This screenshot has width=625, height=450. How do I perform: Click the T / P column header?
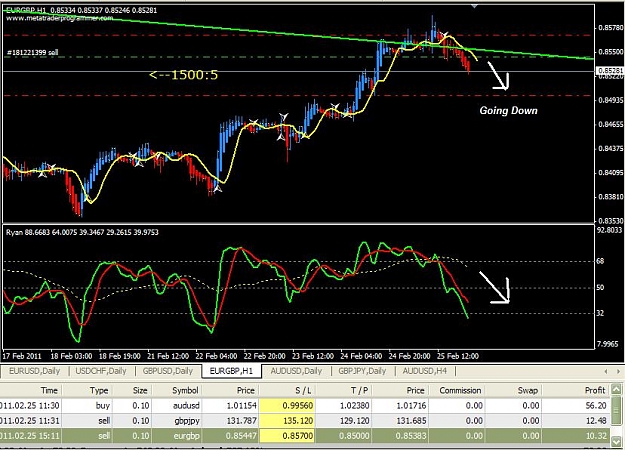(342, 390)
